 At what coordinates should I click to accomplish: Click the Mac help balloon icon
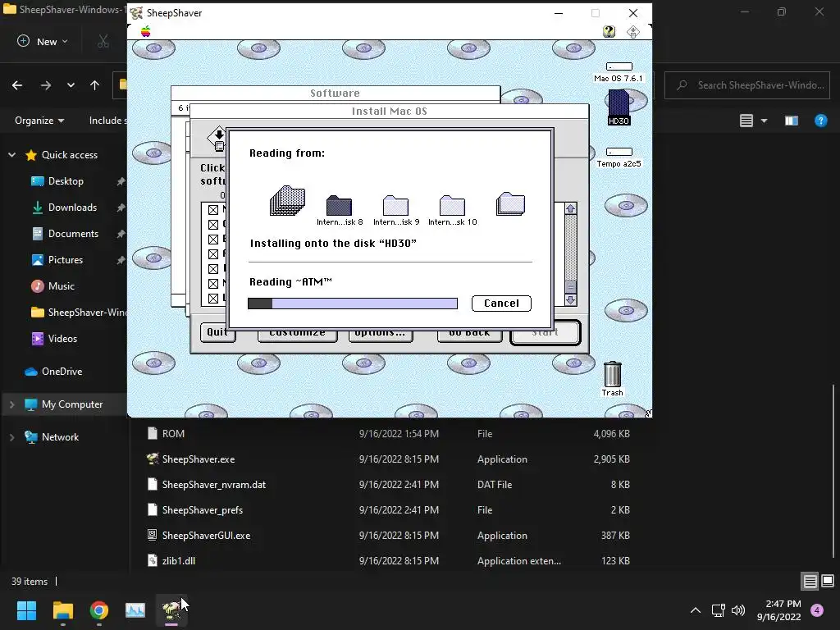click(x=609, y=32)
